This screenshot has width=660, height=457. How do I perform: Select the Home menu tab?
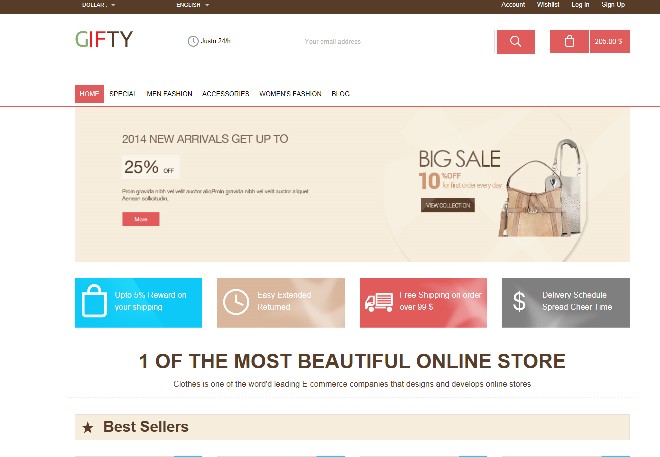click(x=89, y=94)
